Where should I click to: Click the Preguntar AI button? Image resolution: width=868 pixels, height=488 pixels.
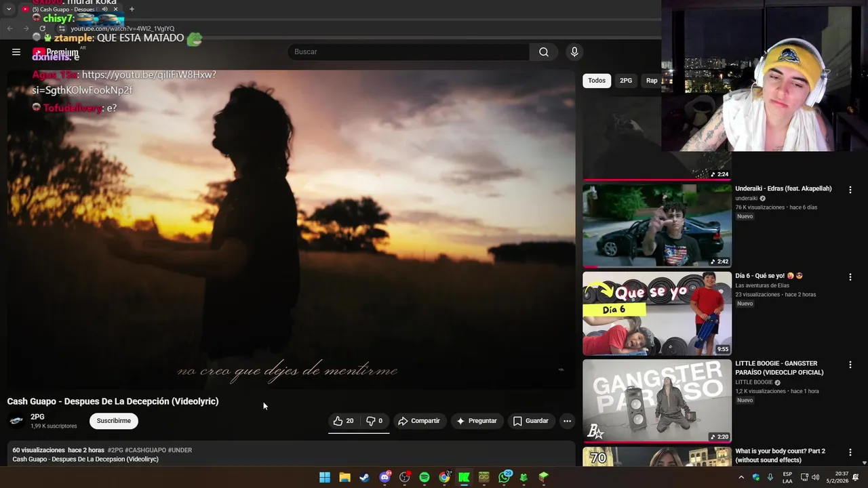click(x=477, y=421)
